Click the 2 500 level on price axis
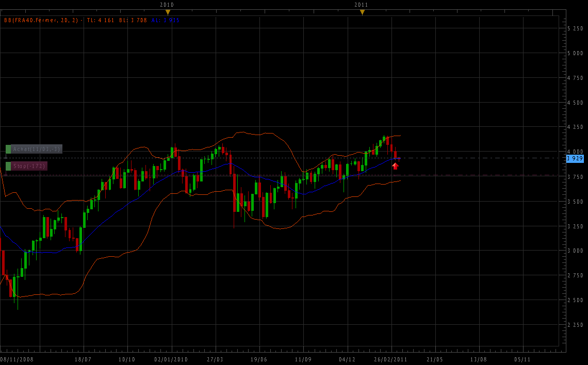The image size is (588, 365). point(575,300)
